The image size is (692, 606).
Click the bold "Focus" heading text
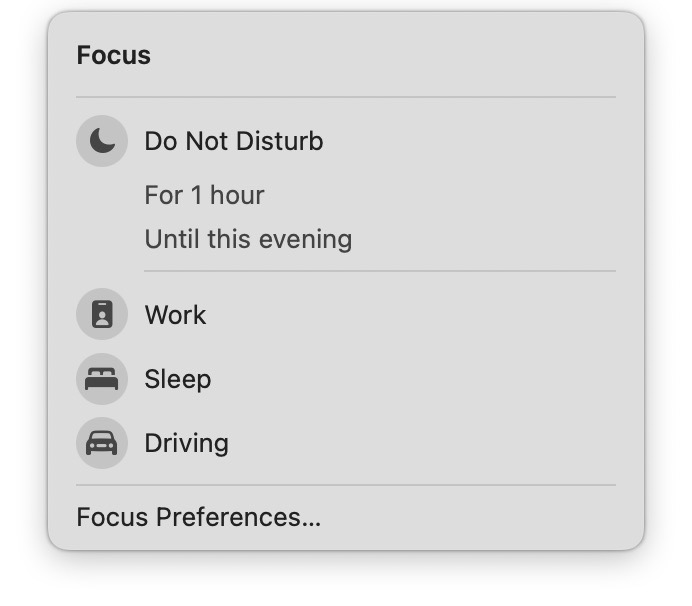tap(113, 56)
